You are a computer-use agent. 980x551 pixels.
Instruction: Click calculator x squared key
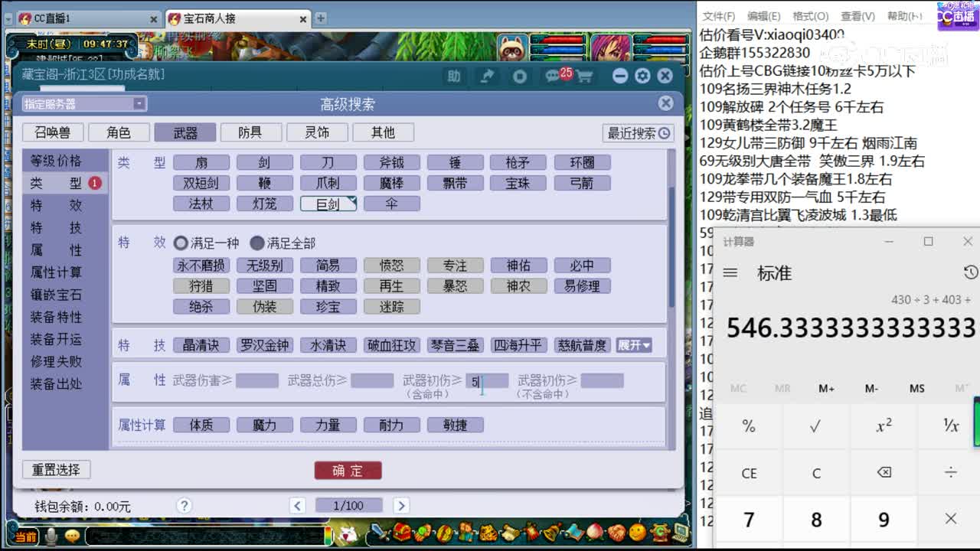(884, 426)
